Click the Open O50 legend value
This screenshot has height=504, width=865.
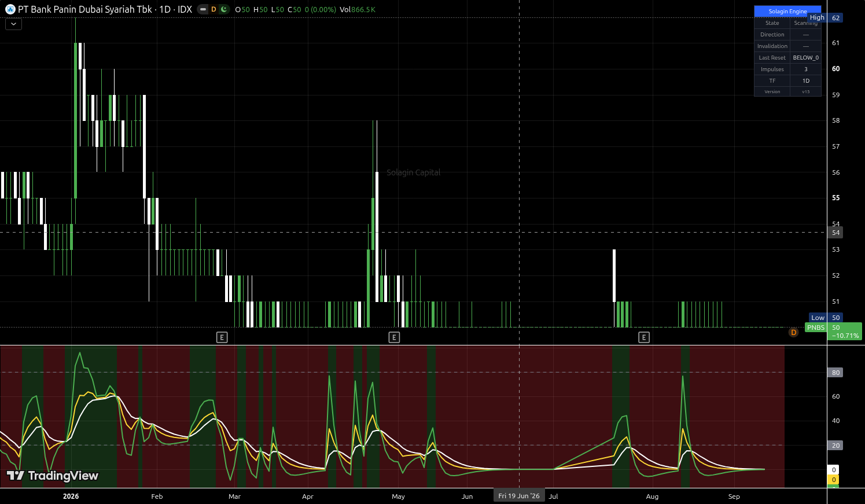pyautogui.click(x=242, y=9)
